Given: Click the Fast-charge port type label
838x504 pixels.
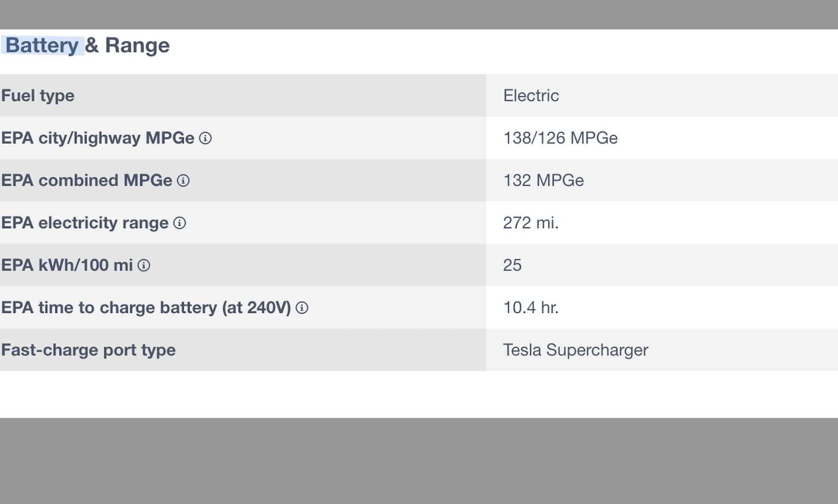Looking at the screenshot, I should [x=88, y=350].
